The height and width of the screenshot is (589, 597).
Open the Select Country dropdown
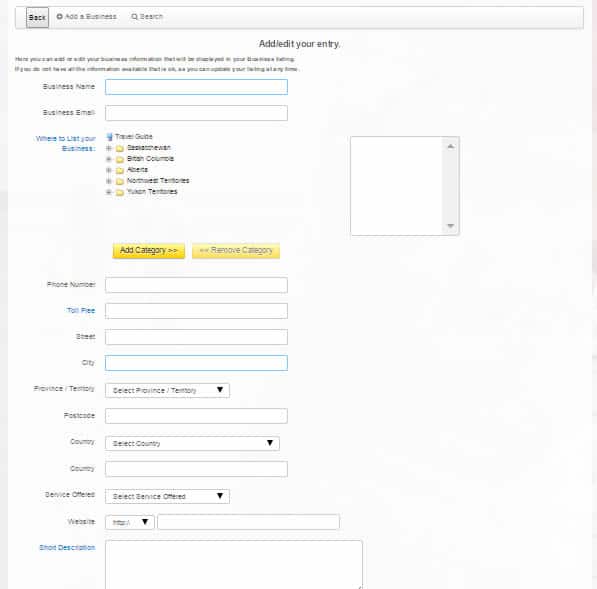pyautogui.click(x=192, y=443)
